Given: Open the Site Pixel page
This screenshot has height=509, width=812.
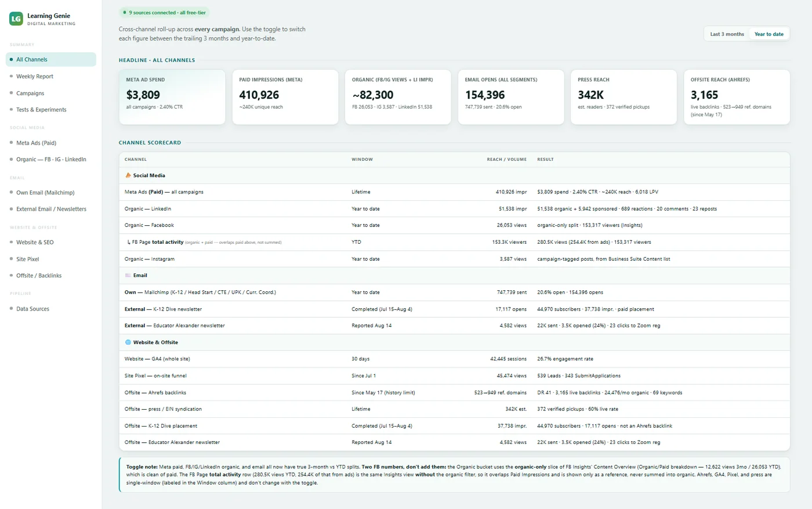Looking at the screenshot, I should click(x=51, y=259).
